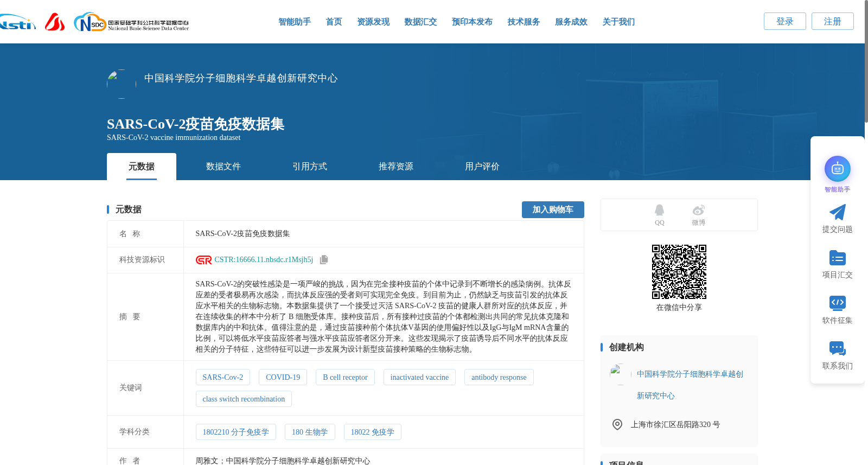Open the CSTR:16666.11.nbsdc.r1Msjh5j link
Screen dimensions: 868x465
[x=264, y=260]
